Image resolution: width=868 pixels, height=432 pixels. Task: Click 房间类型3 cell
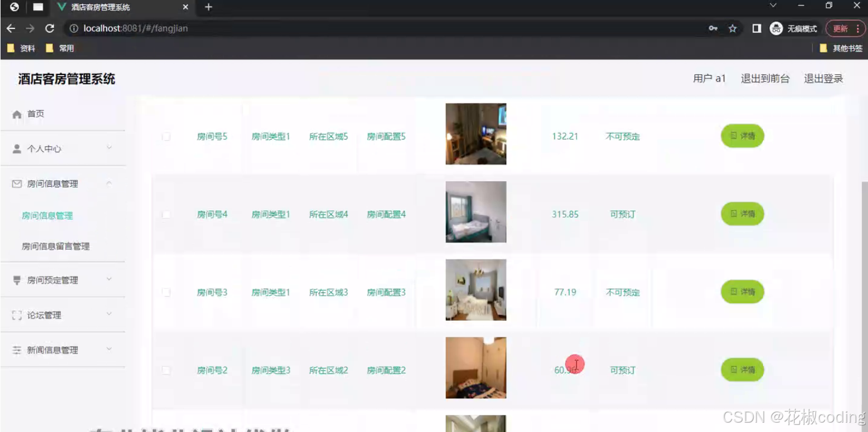[271, 370]
